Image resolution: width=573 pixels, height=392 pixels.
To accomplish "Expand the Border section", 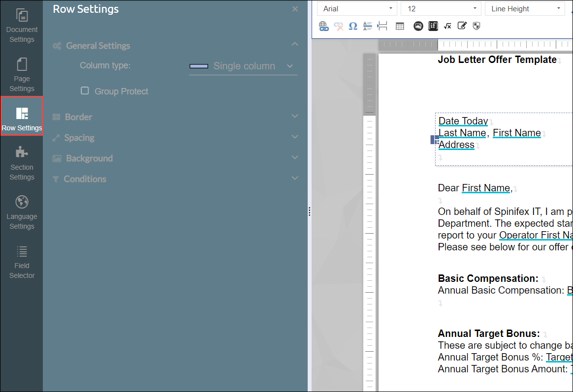I will 176,117.
